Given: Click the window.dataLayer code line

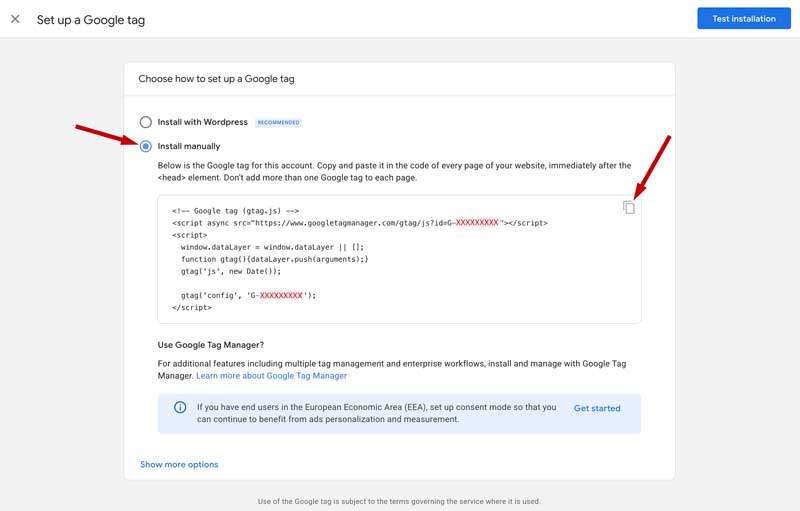Looking at the screenshot, I should point(272,247).
